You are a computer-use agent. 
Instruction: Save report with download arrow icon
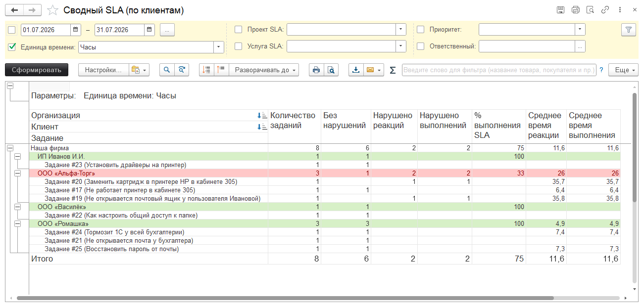355,70
